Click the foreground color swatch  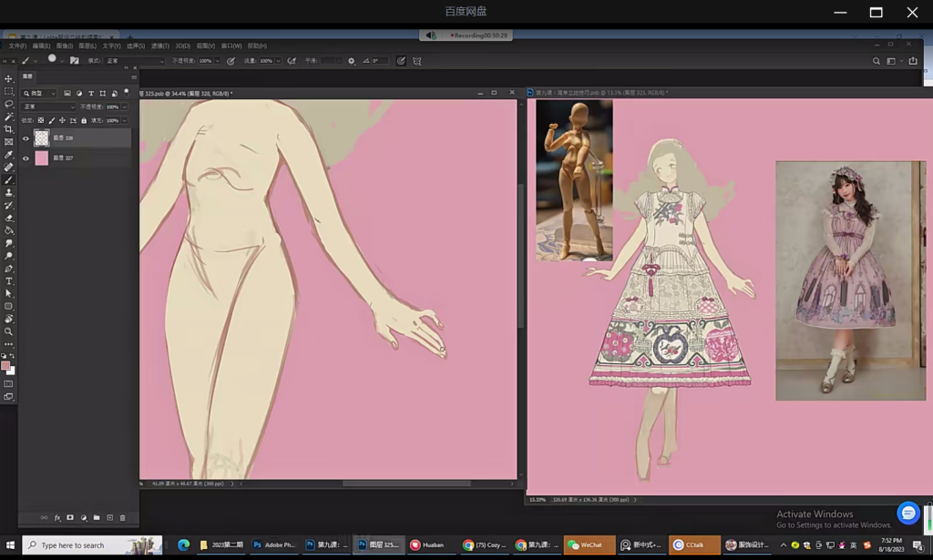point(5,366)
